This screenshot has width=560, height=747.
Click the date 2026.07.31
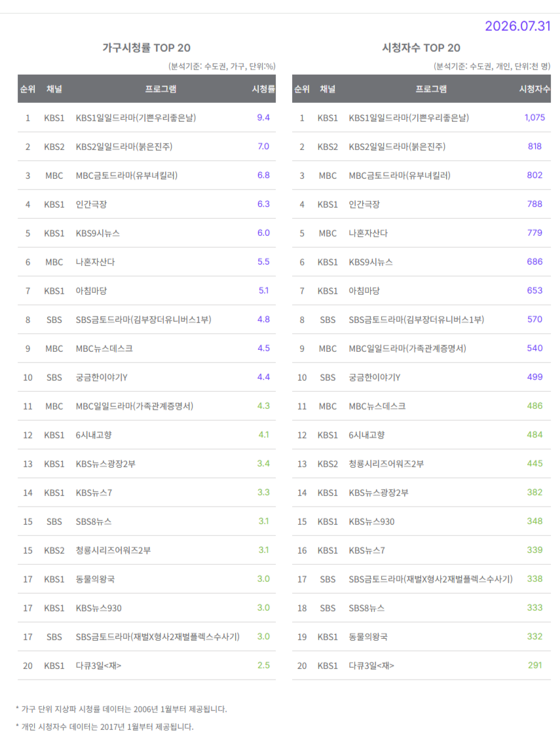click(517, 26)
